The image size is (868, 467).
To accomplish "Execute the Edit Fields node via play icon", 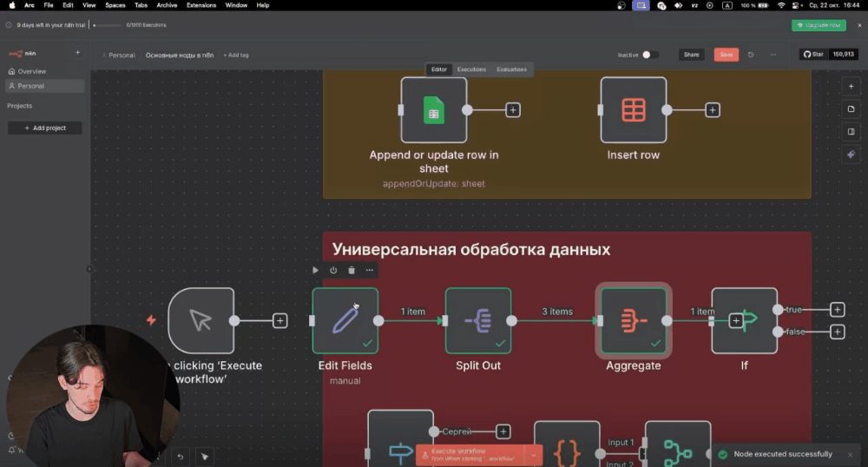I will point(316,270).
